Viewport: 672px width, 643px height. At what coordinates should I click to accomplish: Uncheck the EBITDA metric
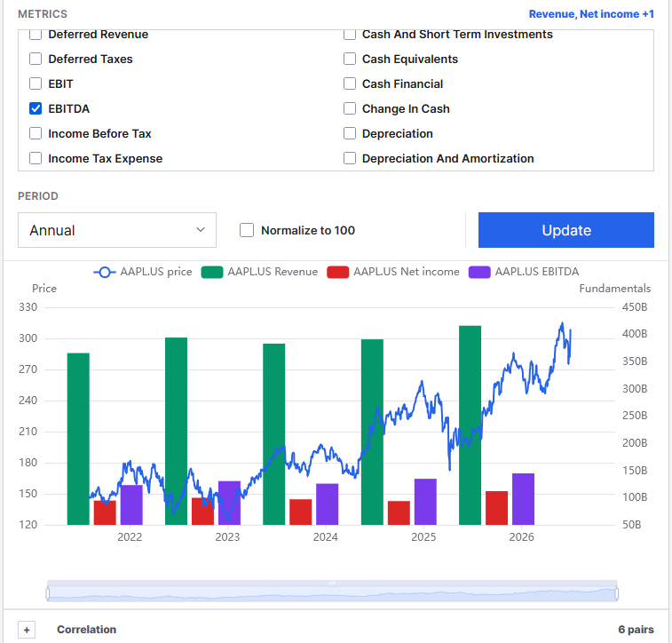tap(36, 108)
